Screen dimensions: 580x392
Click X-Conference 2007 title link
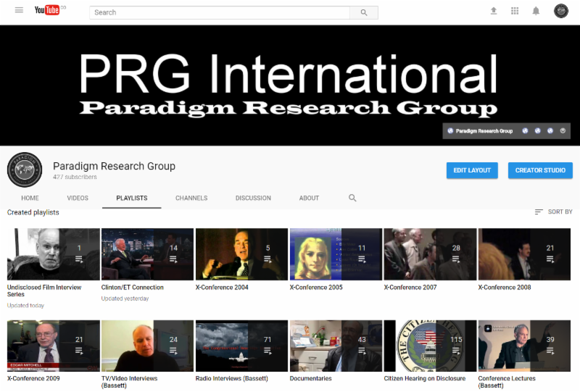point(410,288)
